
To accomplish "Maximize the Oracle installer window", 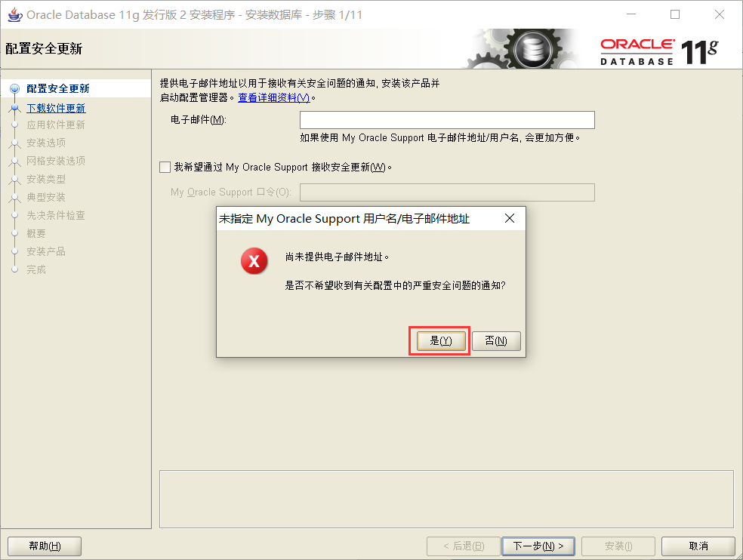I will [x=675, y=14].
